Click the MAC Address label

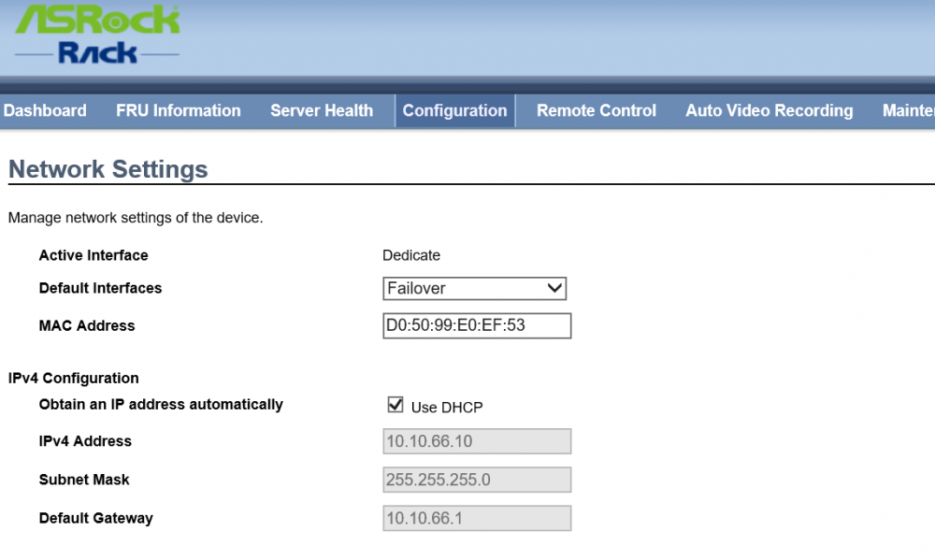click(x=87, y=325)
